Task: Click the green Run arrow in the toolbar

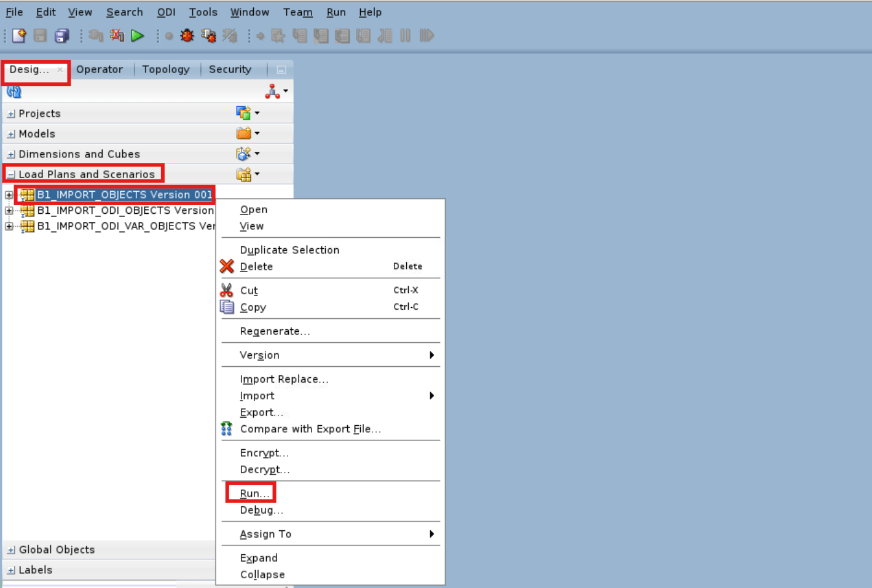Action: coord(137,36)
